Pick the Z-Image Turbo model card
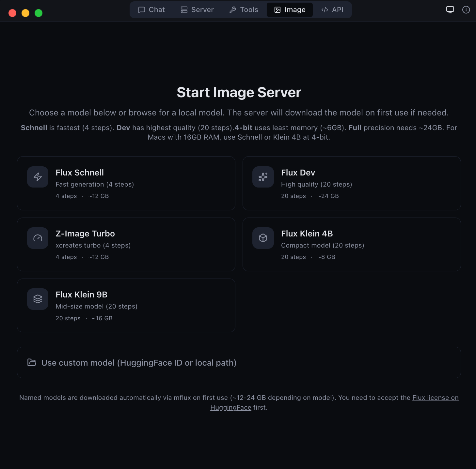476x469 pixels. [x=126, y=244]
